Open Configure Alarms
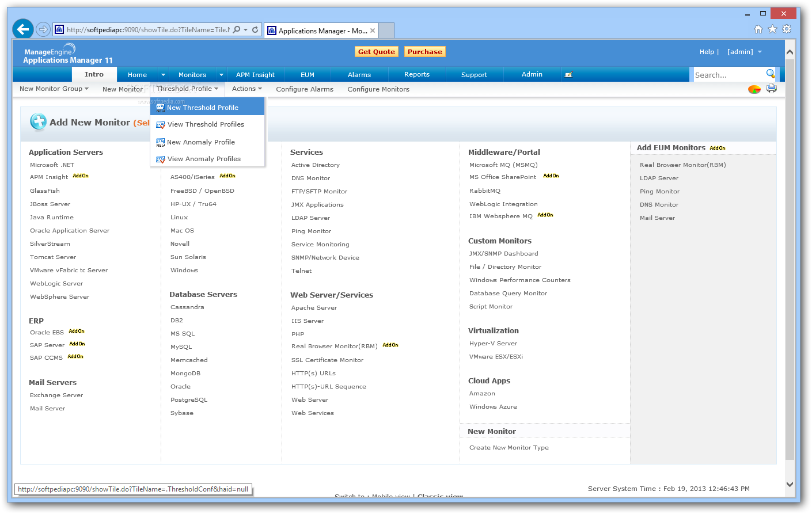Screen dimensions: 812x514 pyautogui.click(x=305, y=89)
